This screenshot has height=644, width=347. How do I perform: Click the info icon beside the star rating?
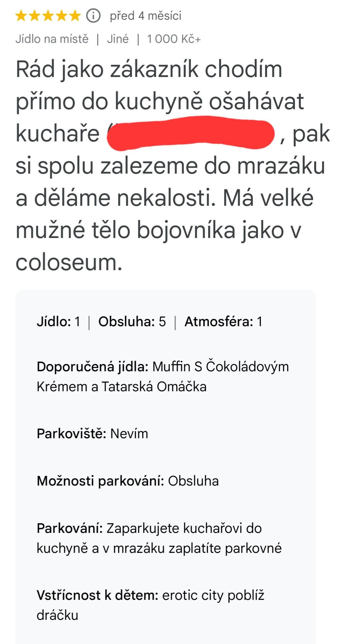(x=93, y=15)
